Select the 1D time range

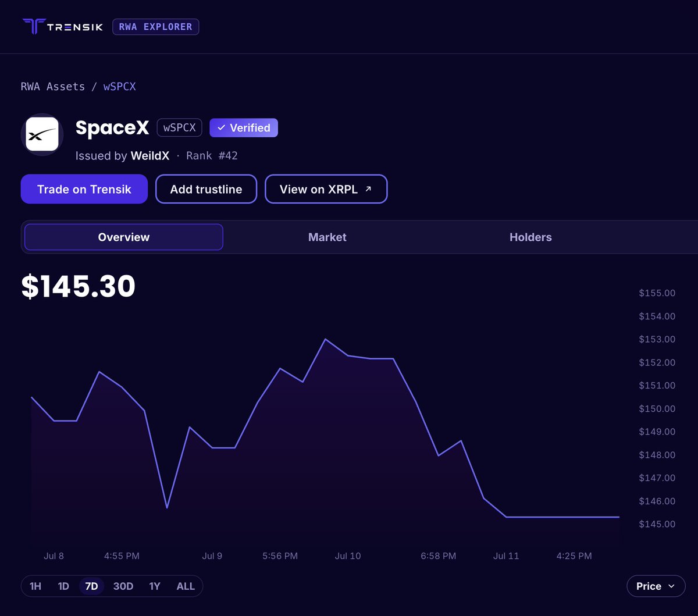[63, 586]
